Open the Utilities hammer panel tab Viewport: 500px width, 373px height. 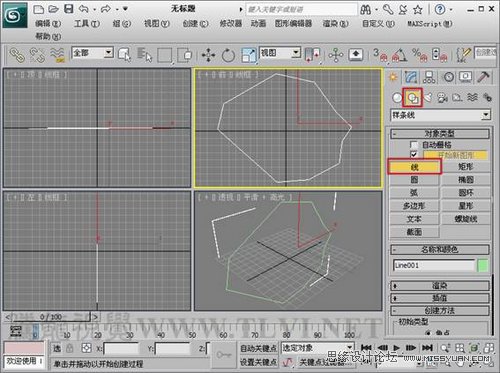pos(483,77)
